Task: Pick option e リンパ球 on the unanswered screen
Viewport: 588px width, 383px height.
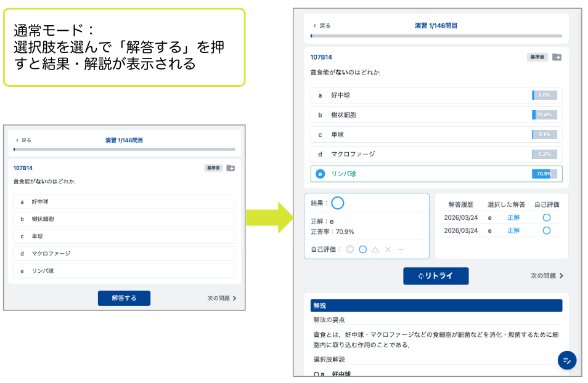Action: tap(124, 271)
